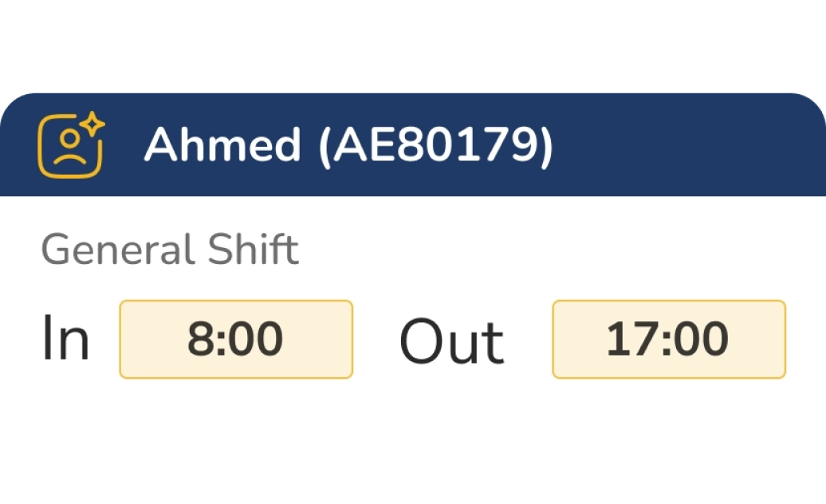Click the attendance badge icon in the header
This screenshot has height=504, width=826.
click(x=69, y=146)
